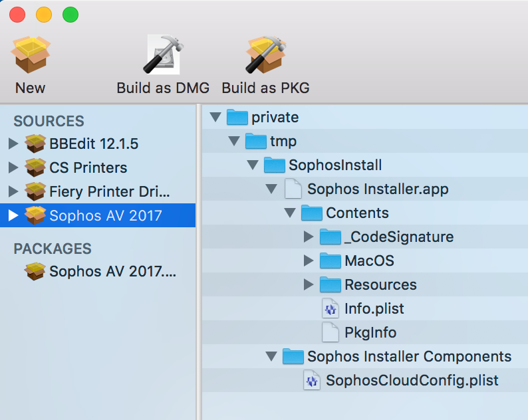Screen dimensions: 528x420
Task: Click the Sophos Installer Components folder icon
Action: pyautogui.click(x=293, y=356)
